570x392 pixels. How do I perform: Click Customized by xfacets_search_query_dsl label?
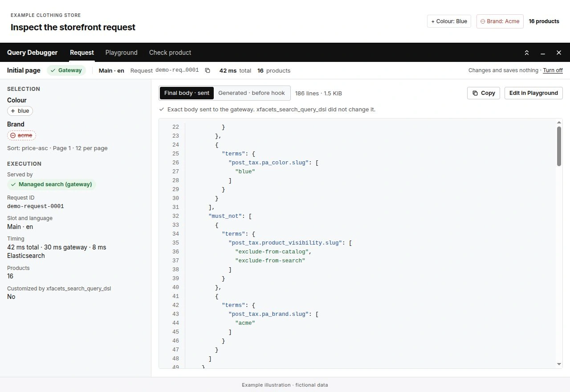coord(59,288)
